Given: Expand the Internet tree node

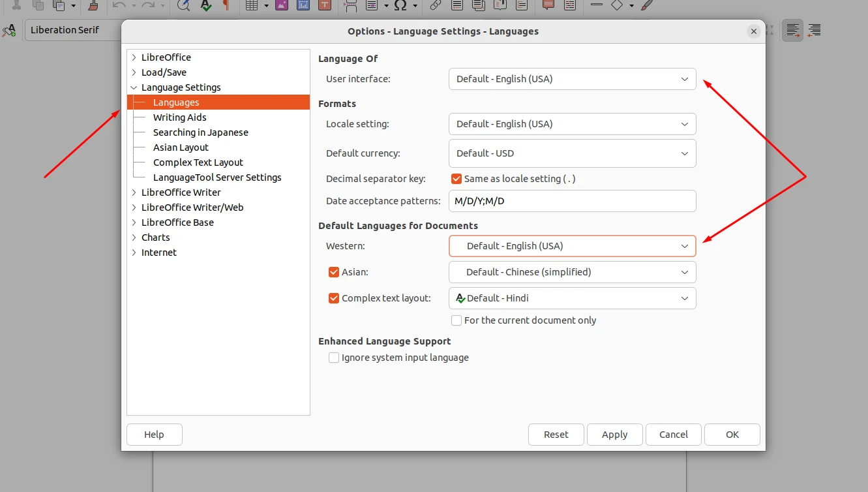Looking at the screenshot, I should click(x=134, y=253).
